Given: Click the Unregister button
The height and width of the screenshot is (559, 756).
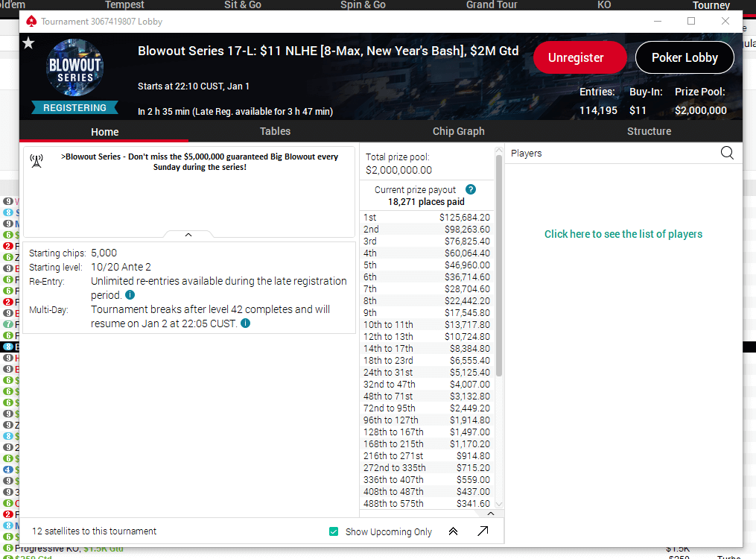Looking at the screenshot, I should pyautogui.click(x=580, y=57).
